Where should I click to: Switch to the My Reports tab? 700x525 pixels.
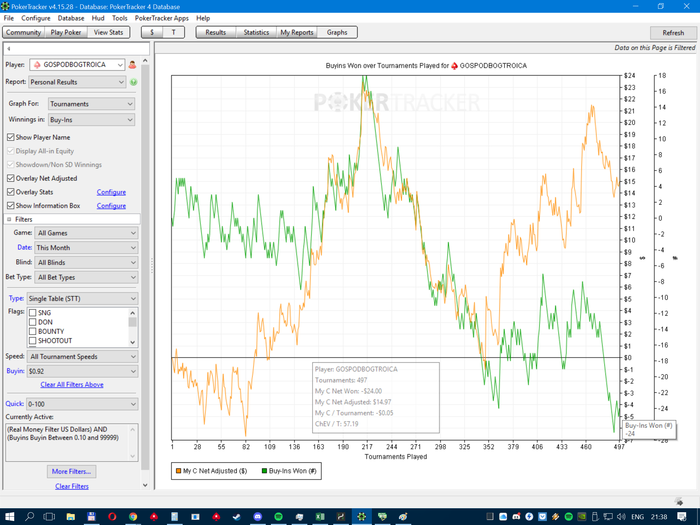point(296,32)
